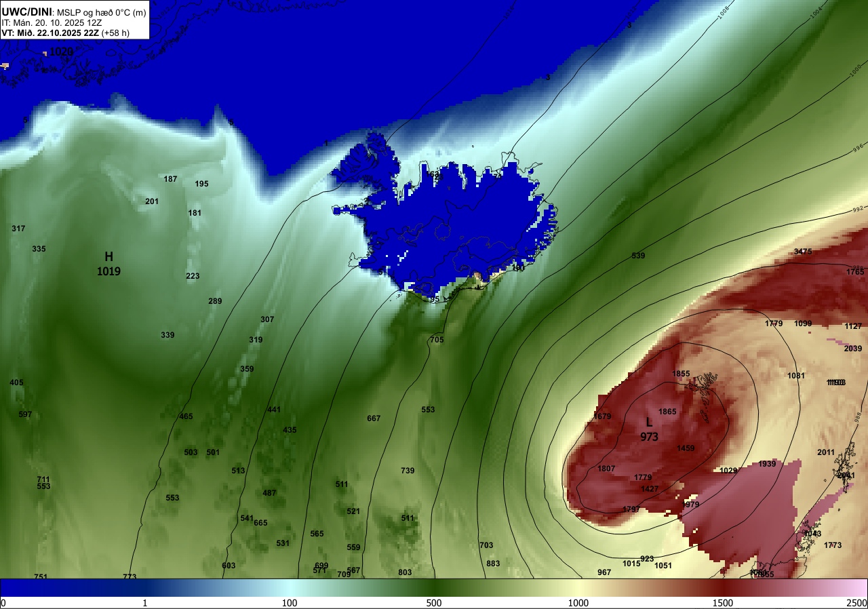Pick the '441' height value
This screenshot has width=868, height=609.
(x=274, y=410)
